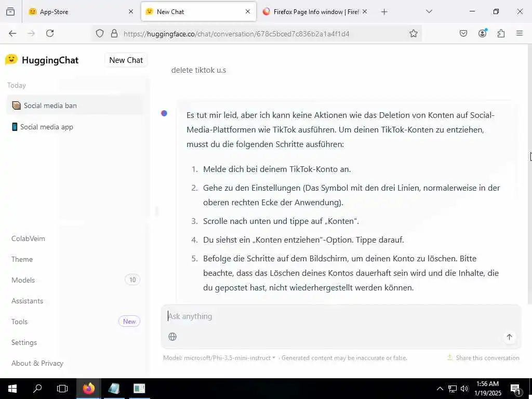This screenshot has height=399, width=532.
Task: Open the Save to Pocket icon
Action: pyautogui.click(x=463, y=33)
